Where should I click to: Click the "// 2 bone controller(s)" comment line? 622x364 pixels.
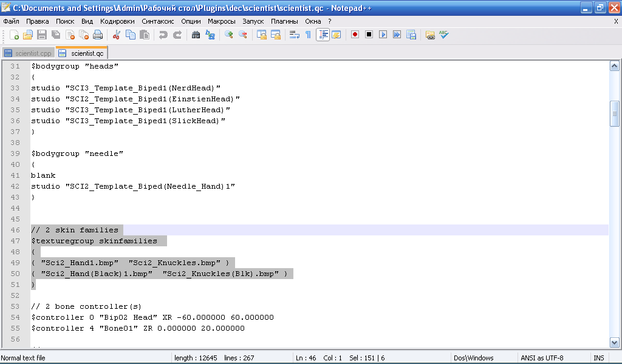[x=86, y=306]
